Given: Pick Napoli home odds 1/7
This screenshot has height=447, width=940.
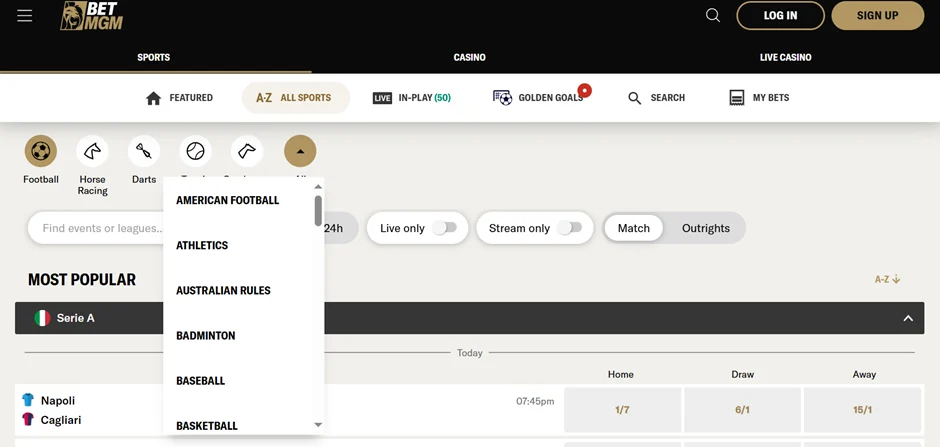Looking at the screenshot, I should click(622, 410).
